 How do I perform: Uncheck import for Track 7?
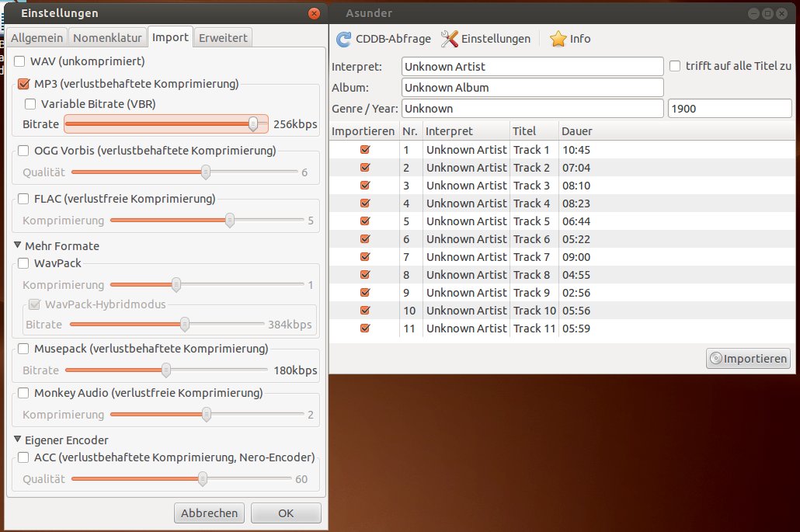pos(365,256)
